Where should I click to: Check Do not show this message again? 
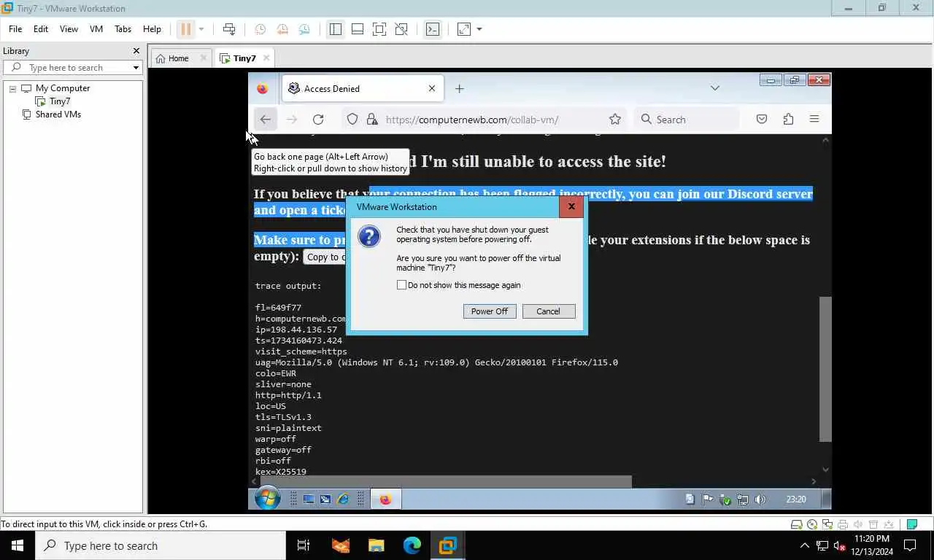pos(401,285)
